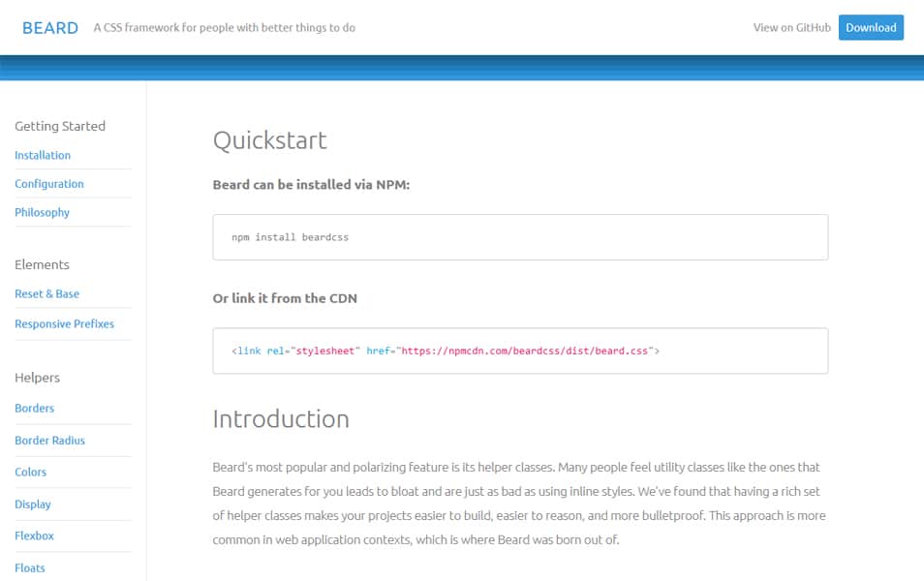This screenshot has height=581, width=924.
Task: Click the introduction paragraph about helper classes
Action: 519,504
